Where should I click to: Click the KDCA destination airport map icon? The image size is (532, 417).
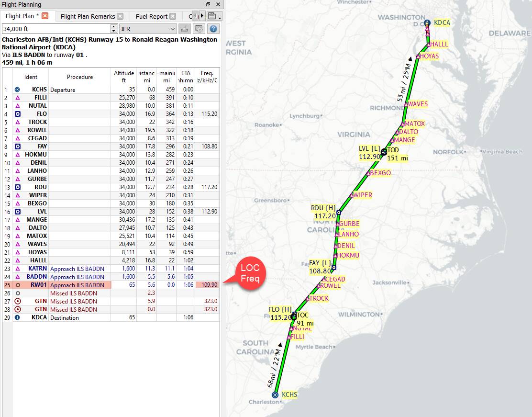pyautogui.click(x=427, y=23)
